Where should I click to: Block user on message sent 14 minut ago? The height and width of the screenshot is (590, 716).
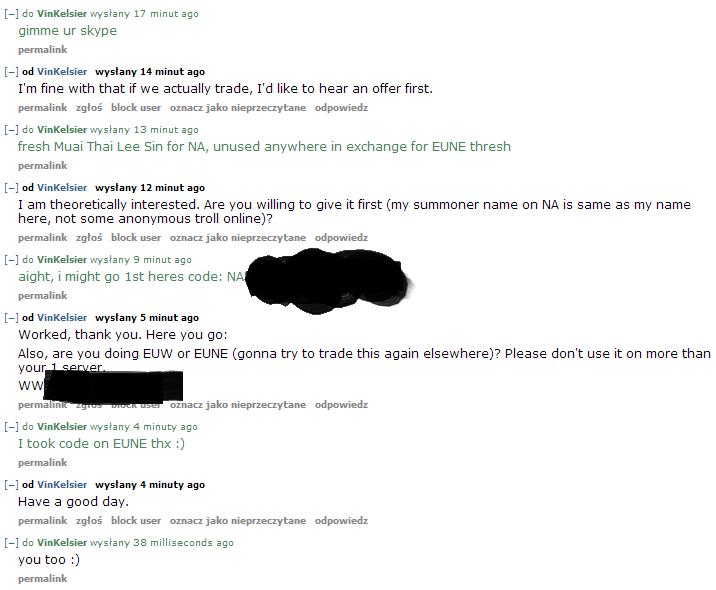[x=136, y=108]
